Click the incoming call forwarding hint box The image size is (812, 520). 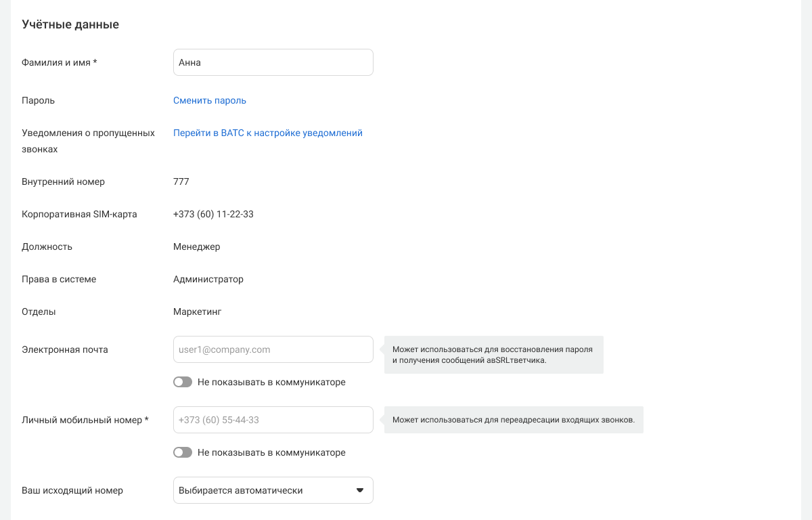[x=514, y=420]
